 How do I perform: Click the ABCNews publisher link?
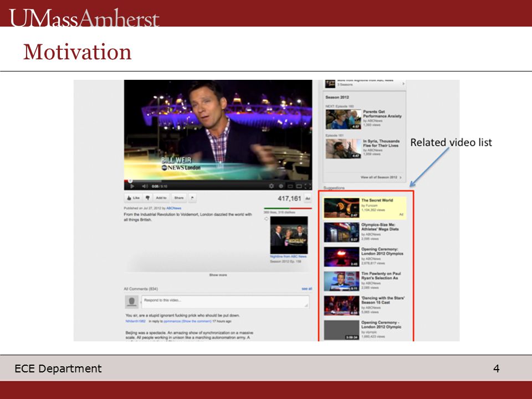(173, 208)
